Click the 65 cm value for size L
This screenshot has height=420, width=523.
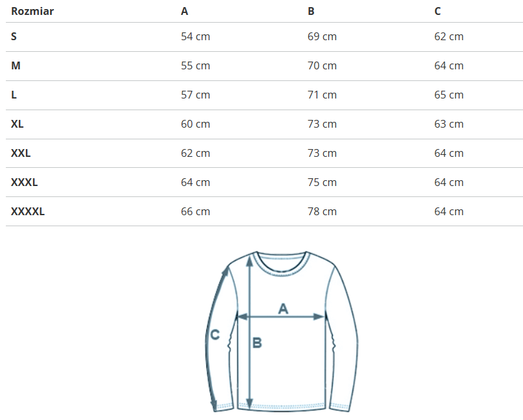[449, 95]
